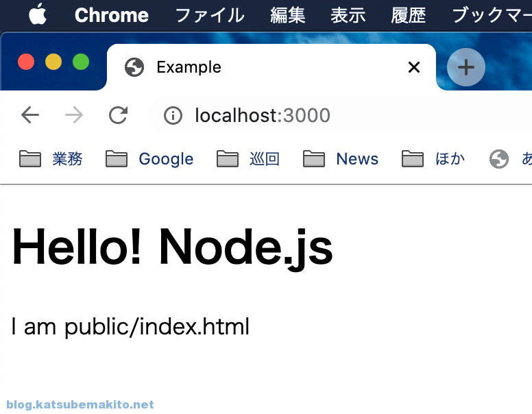Close the Example tab
Screen dimensions: 532x414
click(414, 67)
